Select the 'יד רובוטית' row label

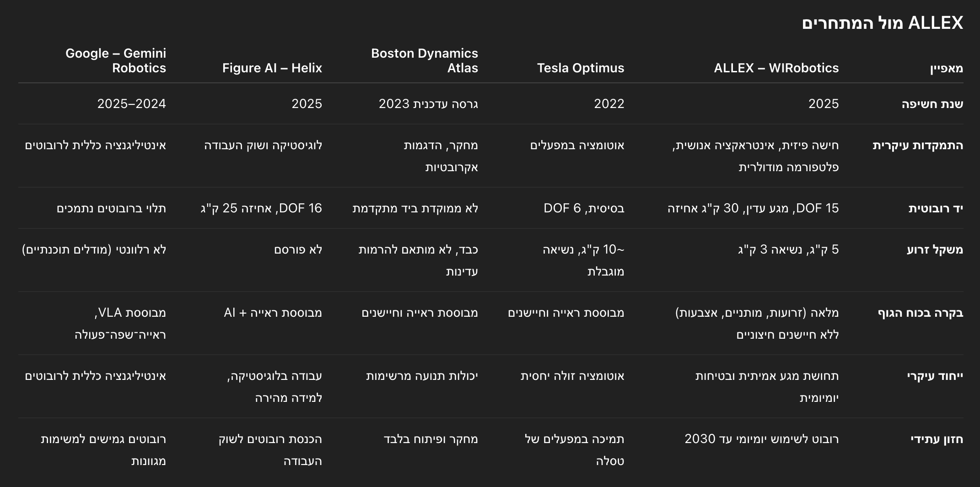click(935, 208)
